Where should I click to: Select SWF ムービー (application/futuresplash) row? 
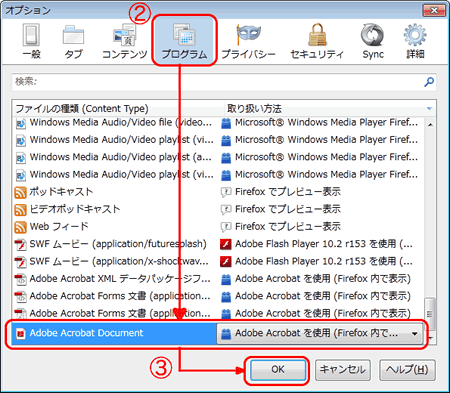(218, 244)
